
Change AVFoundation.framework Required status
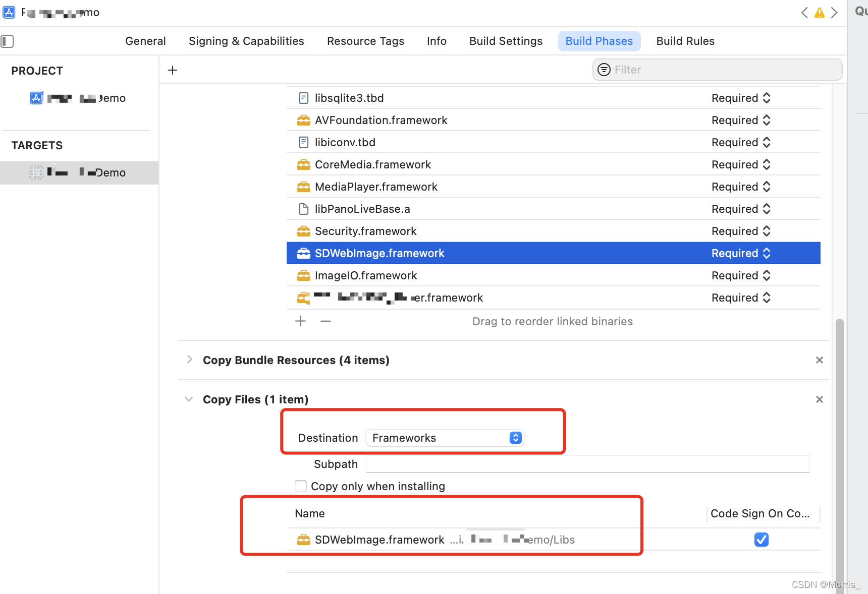pyautogui.click(x=741, y=120)
